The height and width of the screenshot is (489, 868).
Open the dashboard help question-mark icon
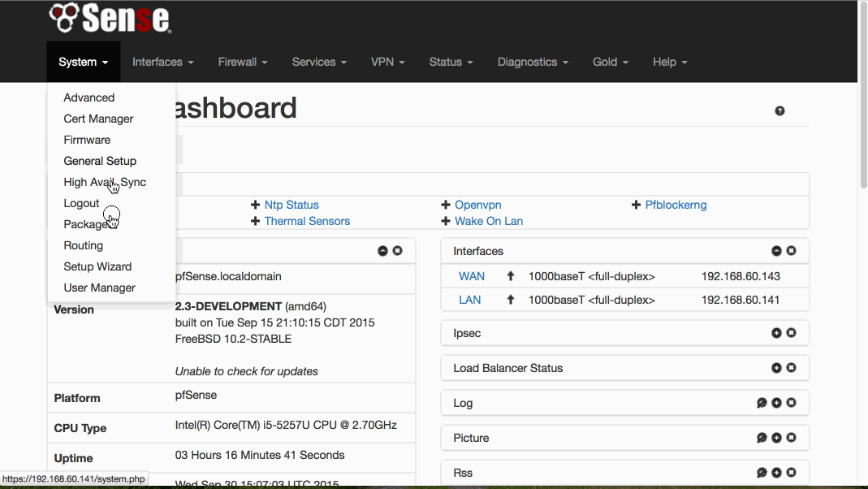click(x=779, y=110)
